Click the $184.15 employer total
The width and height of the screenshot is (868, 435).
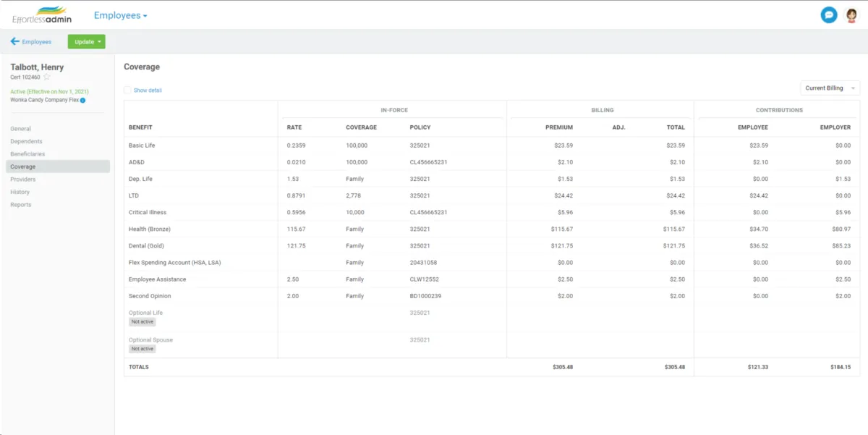tap(841, 367)
